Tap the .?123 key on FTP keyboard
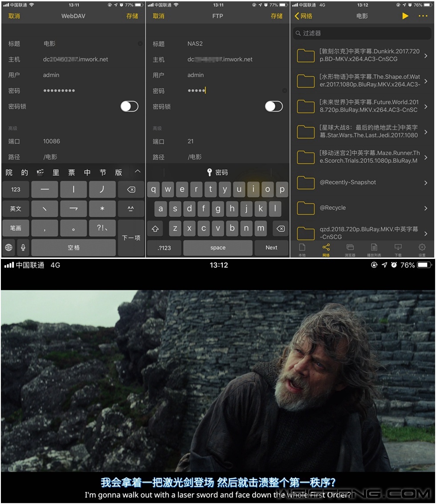The width and height of the screenshot is (436, 504). click(x=164, y=247)
